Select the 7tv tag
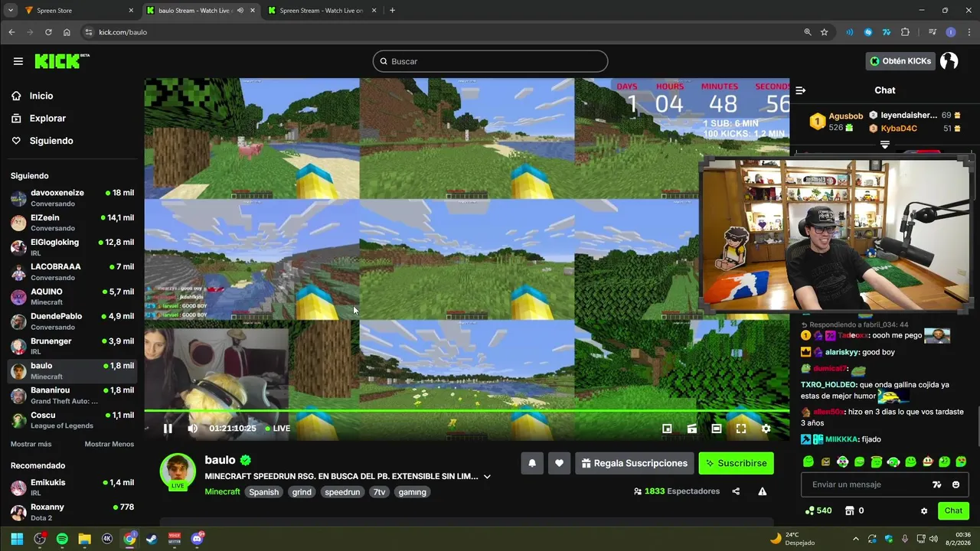The image size is (980, 551). [x=379, y=492]
